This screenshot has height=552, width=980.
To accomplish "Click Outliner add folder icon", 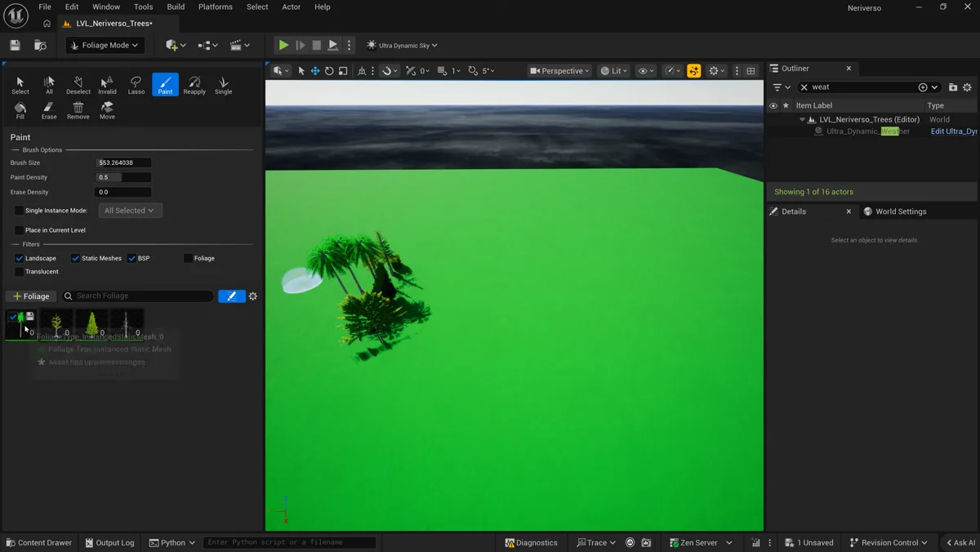I will [x=953, y=87].
